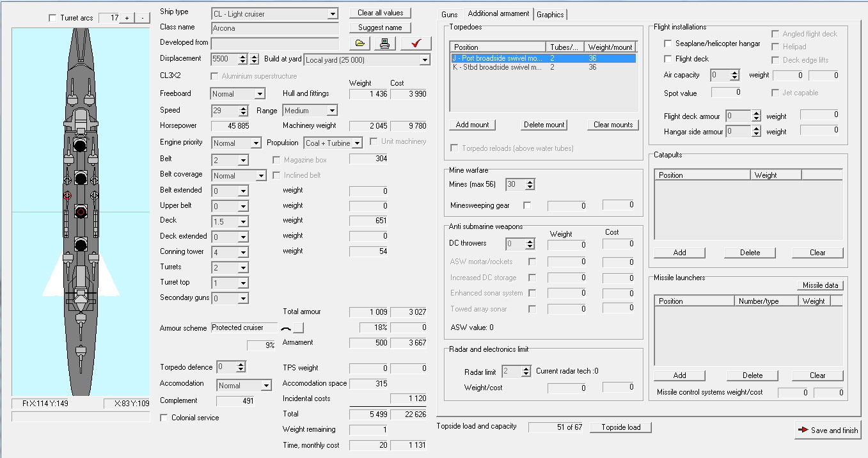
Task: Open the Graphics tab
Action: 550,14
